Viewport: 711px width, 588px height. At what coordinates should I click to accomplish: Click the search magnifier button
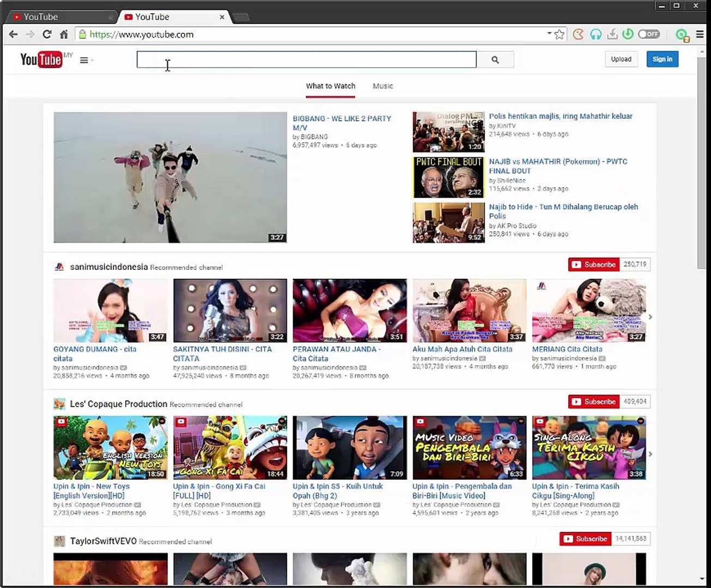[495, 59]
